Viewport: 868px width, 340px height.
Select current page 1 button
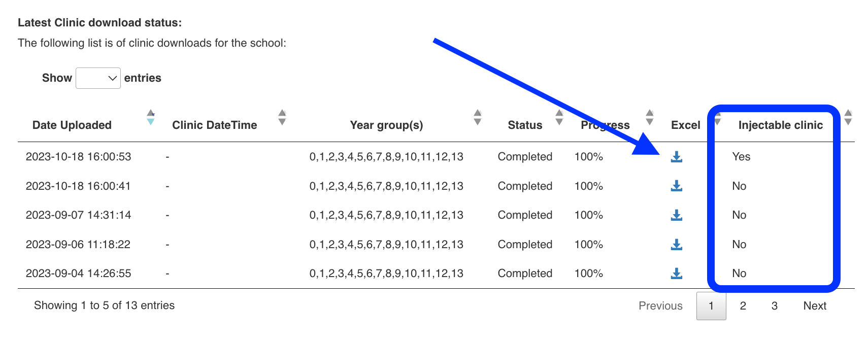[711, 306]
